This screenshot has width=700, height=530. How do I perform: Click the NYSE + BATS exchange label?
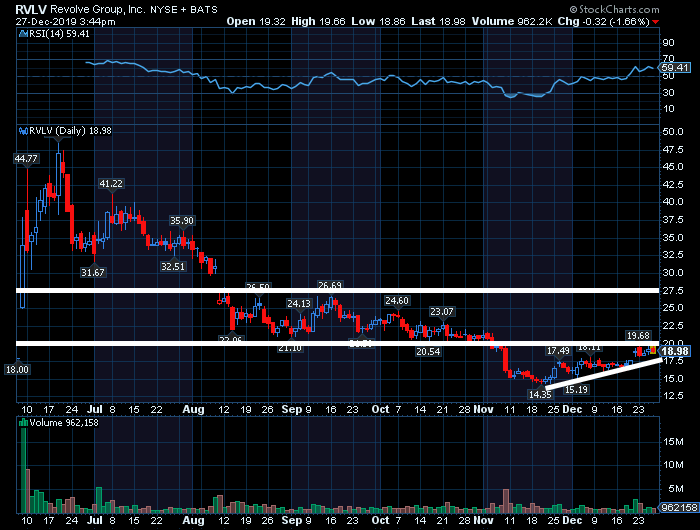[x=184, y=9]
